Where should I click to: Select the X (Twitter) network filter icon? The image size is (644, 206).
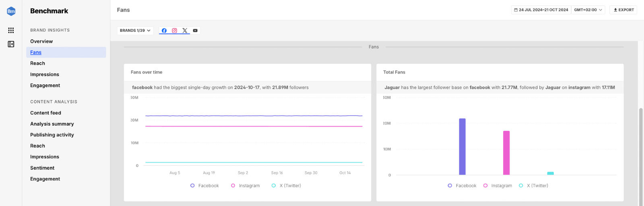pos(185,31)
